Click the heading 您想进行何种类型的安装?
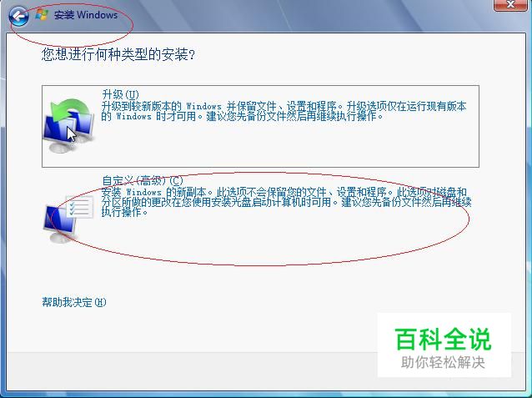Image resolution: width=532 pixels, height=398 pixels. [x=118, y=54]
